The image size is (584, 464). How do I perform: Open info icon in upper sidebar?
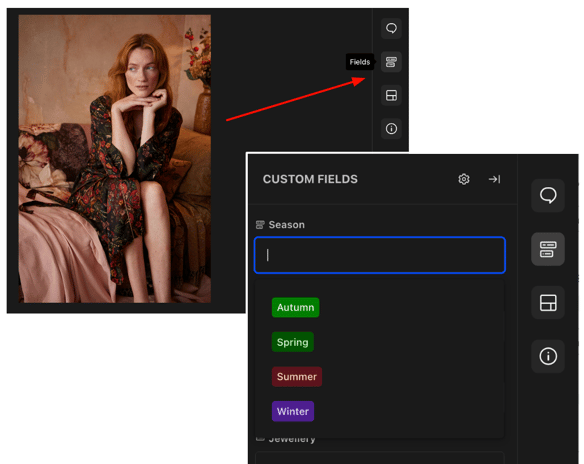(391, 129)
